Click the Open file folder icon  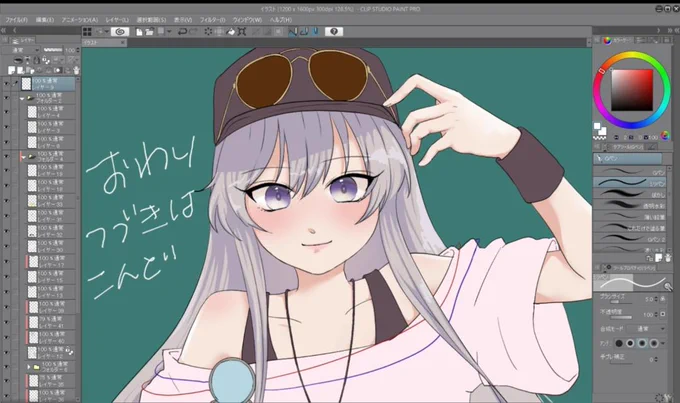pyautogui.click(x=149, y=32)
